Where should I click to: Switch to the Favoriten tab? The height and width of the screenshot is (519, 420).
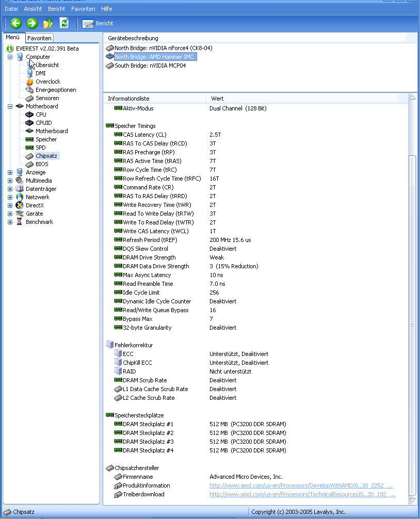(39, 38)
